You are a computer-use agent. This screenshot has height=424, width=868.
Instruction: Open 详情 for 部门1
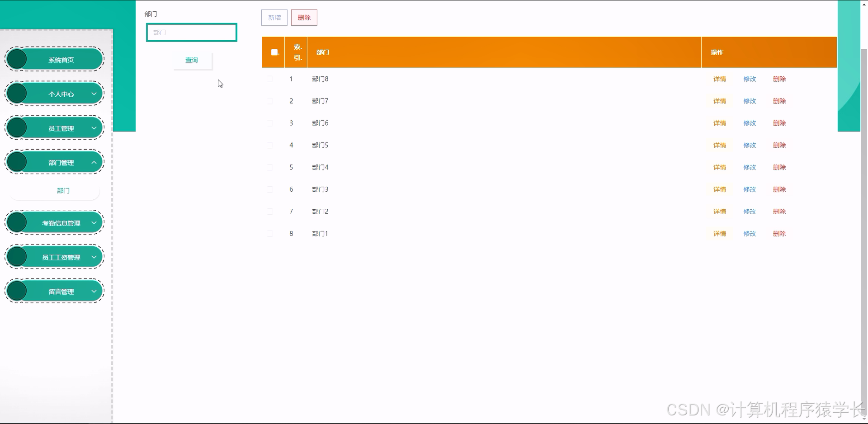tap(720, 234)
